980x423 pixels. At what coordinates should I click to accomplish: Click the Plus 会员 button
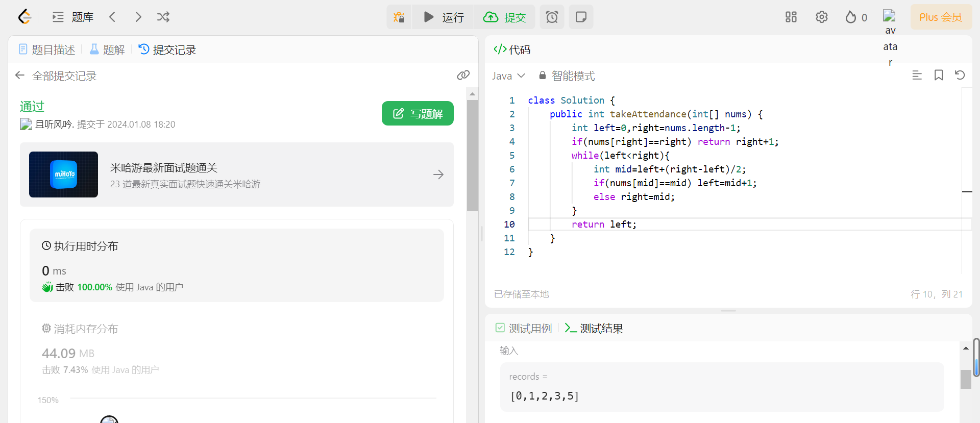(x=941, y=17)
